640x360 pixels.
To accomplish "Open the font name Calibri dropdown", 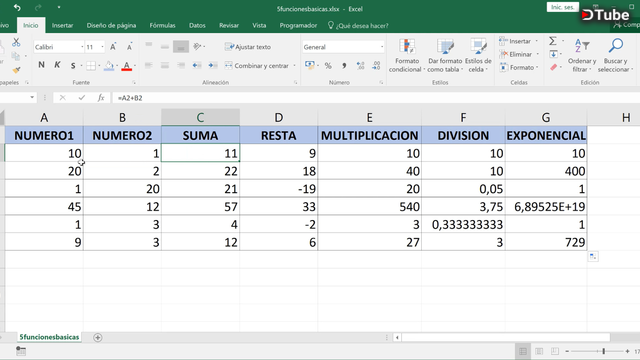I will tap(82, 47).
